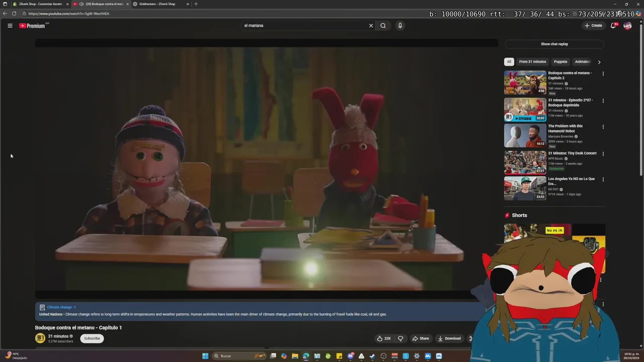This screenshot has height=362, width=644.
Task: Open Los Angeles Ya NO es Lo Que Era video
Action: point(525,189)
